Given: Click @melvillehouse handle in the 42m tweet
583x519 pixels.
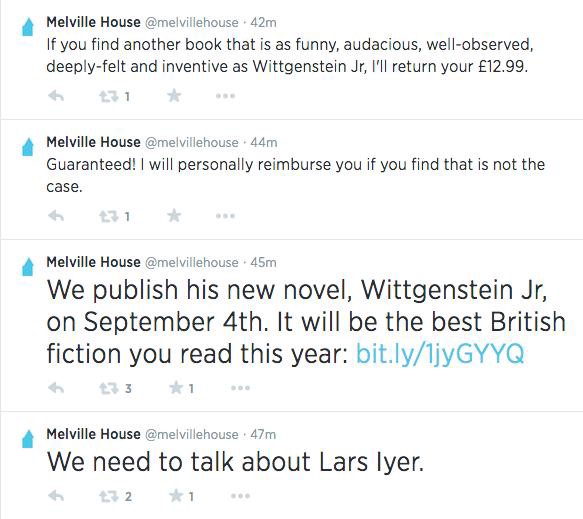Looking at the screenshot, I should [x=191, y=23].
